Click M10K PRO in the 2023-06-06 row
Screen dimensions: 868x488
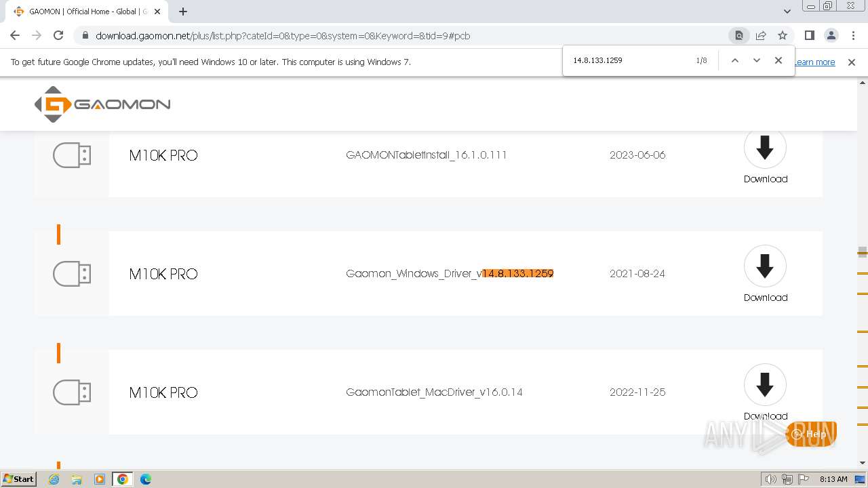point(163,155)
